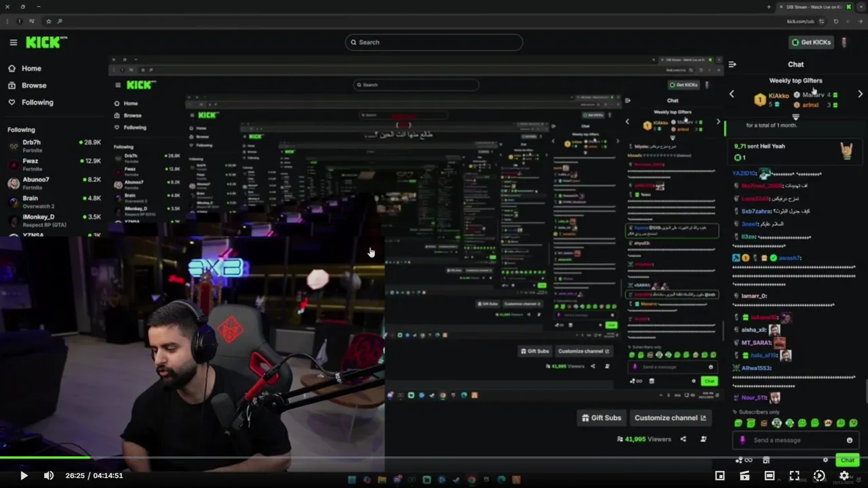Open the Brain channel in Following list
This screenshot has width=868, height=488.
click(x=54, y=201)
